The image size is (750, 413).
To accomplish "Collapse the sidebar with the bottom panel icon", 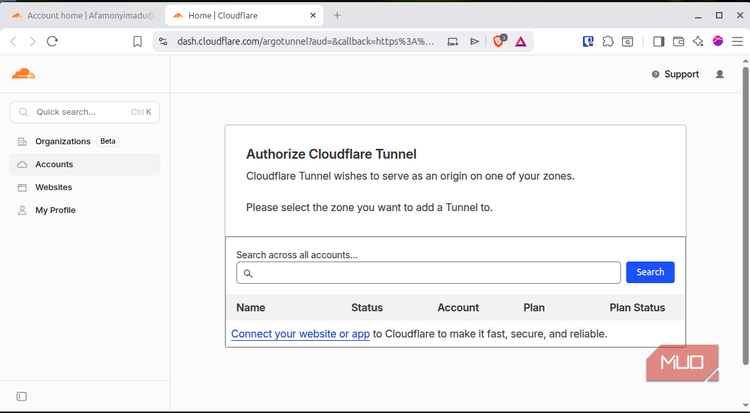I will click(22, 396).
